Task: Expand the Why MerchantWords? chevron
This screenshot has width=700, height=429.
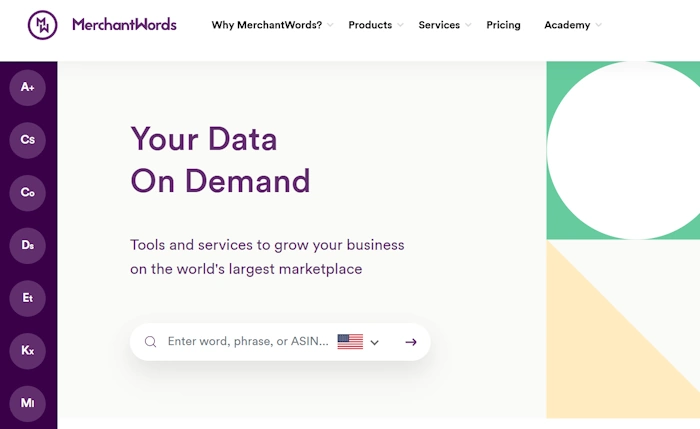Action: click(x=330, y=25)
